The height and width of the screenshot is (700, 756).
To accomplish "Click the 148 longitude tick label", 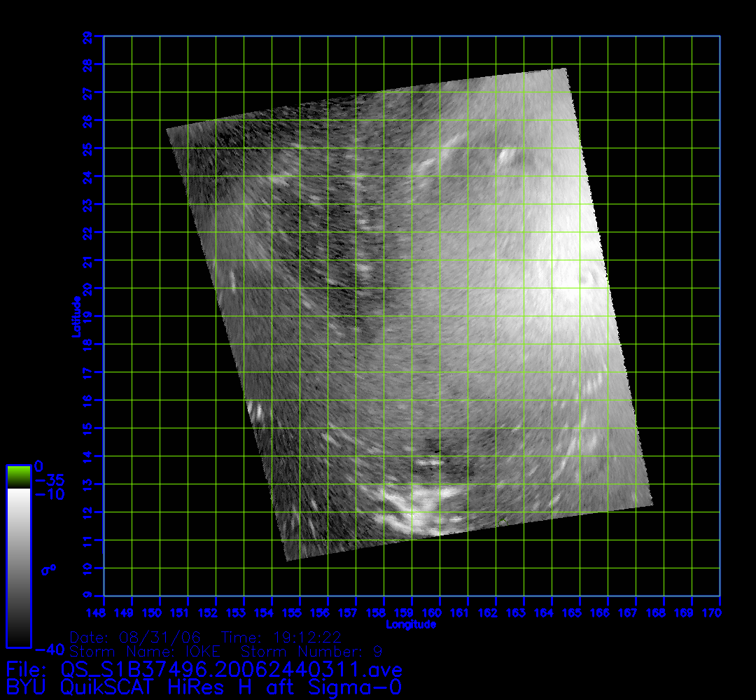I will tap(104, 613).
